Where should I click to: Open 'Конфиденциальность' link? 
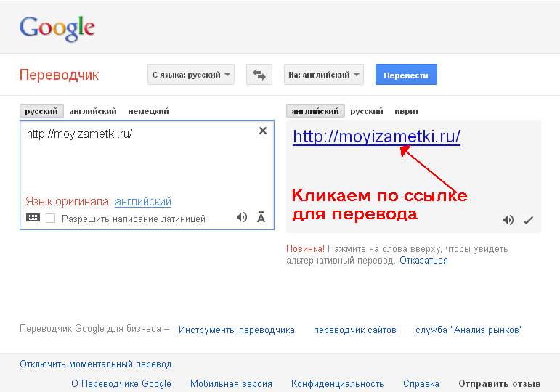338,384
